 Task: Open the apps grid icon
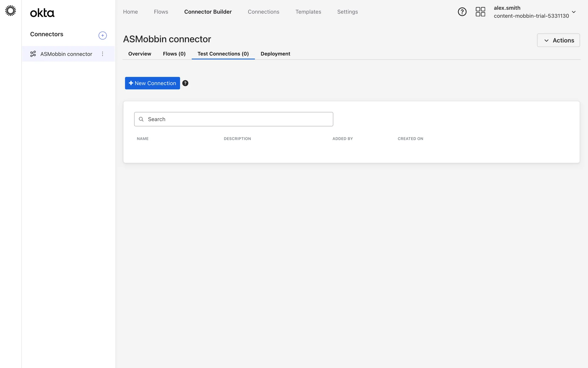pos(480,12)
